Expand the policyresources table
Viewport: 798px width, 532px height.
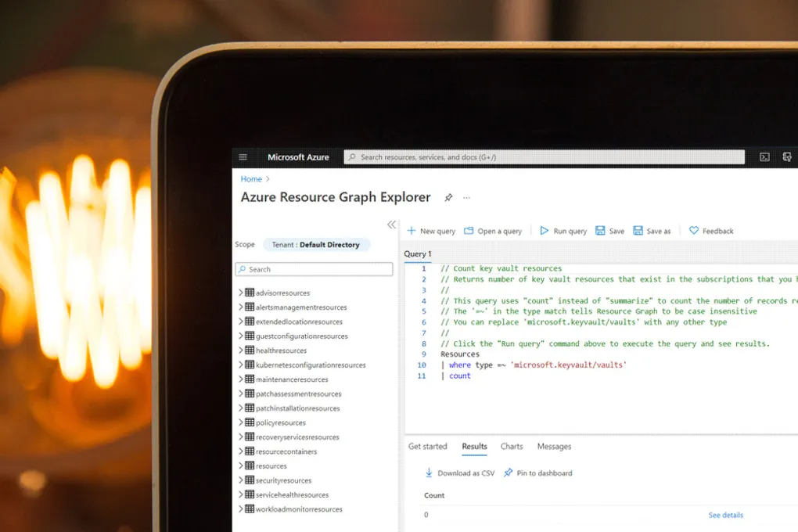(241, 422)
